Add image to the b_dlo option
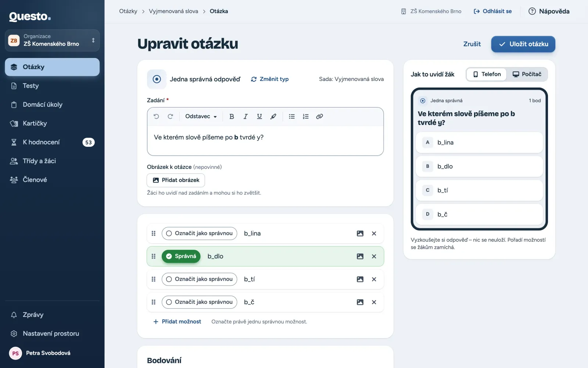 pos(360,256)
